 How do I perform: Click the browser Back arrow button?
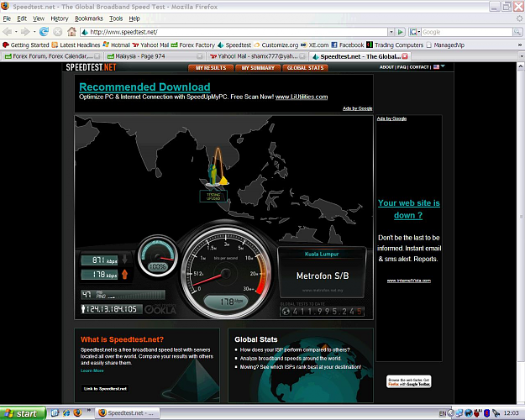(8, 32)
